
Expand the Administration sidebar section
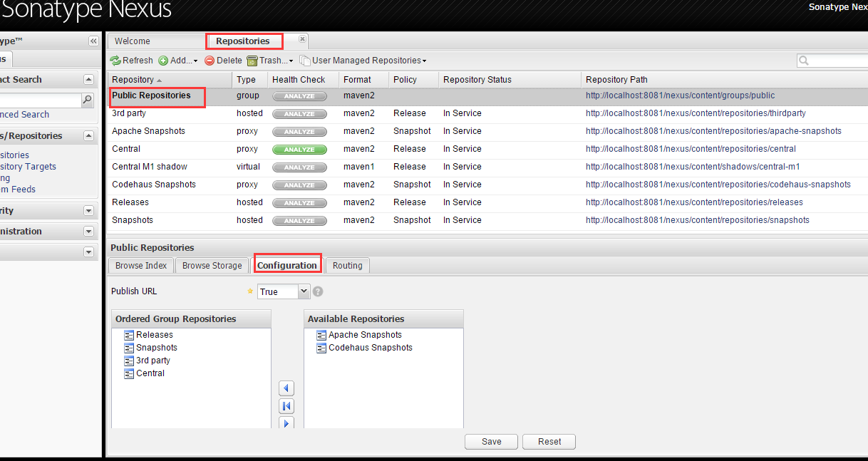[x=88, y=232]
